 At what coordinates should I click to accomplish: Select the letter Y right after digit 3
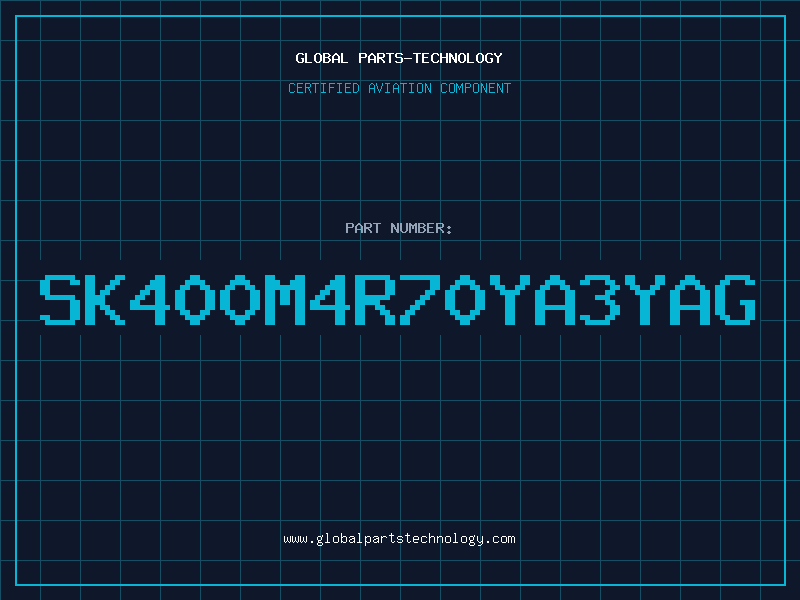pos(644,299)
